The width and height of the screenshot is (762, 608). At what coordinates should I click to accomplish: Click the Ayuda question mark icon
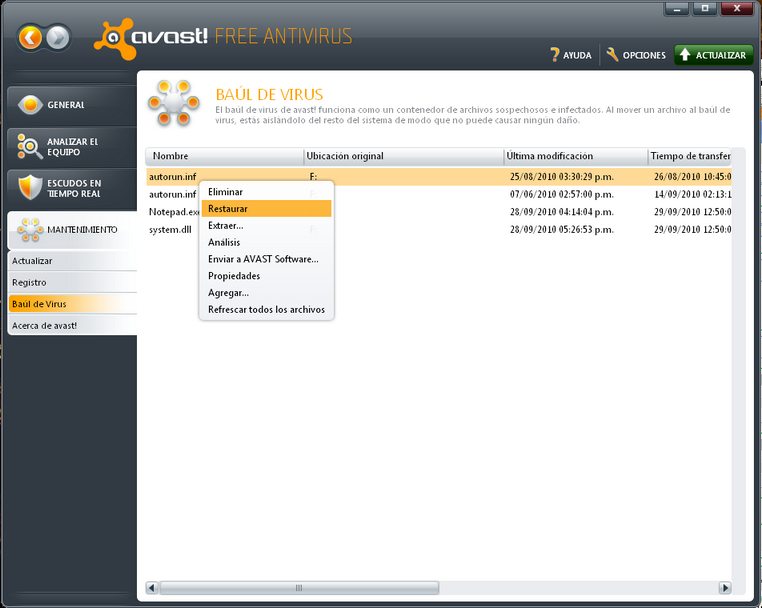point(554,54)
